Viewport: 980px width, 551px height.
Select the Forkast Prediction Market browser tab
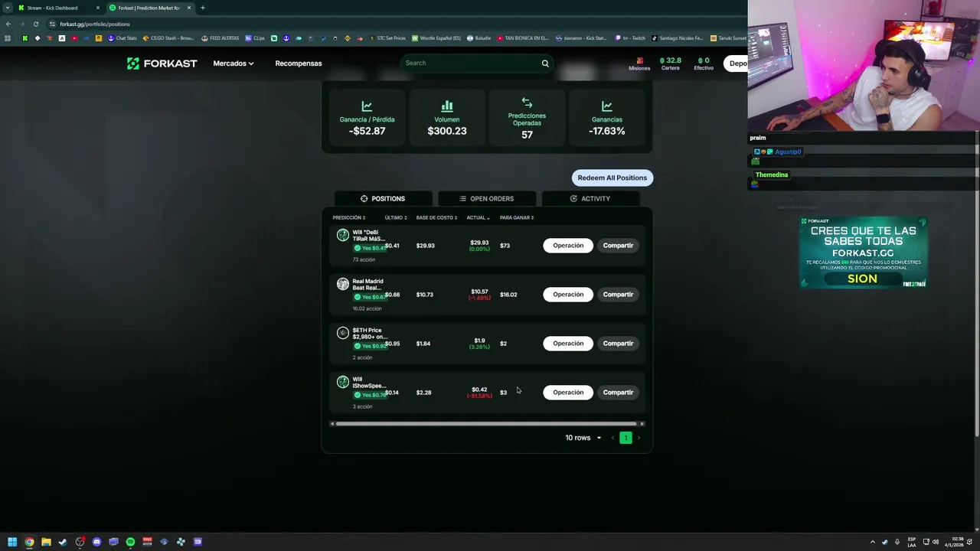[x=149, y=8]
